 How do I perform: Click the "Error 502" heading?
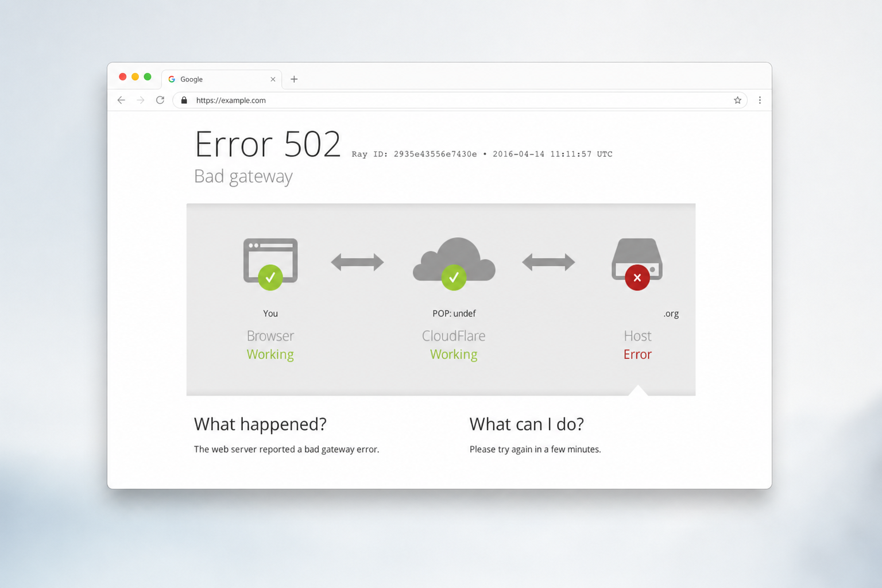(x=268, y=144)
